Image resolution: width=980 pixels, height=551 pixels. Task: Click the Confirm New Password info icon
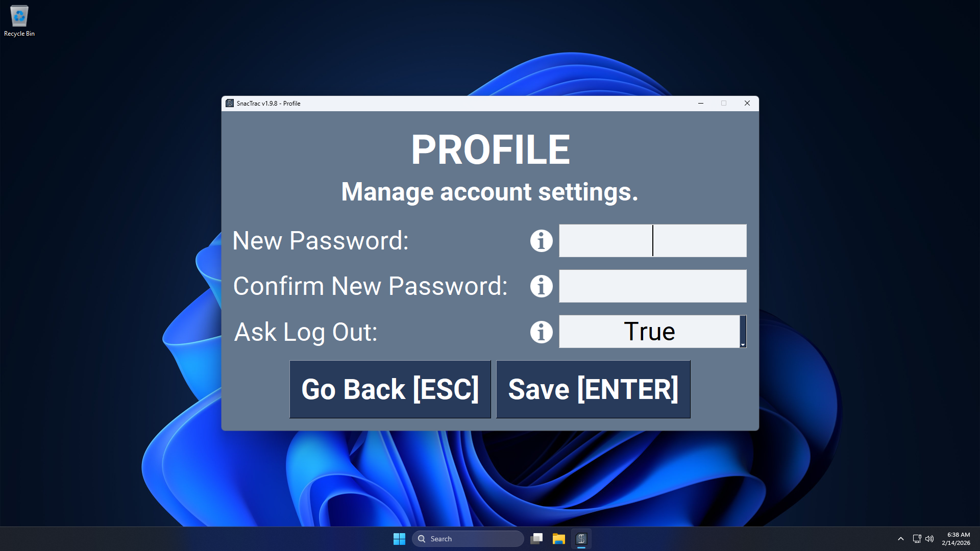pos(541,286)
